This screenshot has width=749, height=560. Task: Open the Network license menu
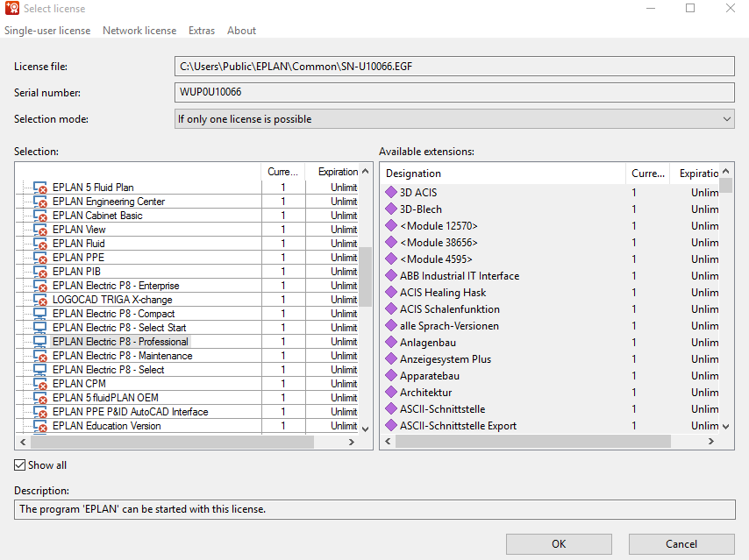click(x=139, y=31)
